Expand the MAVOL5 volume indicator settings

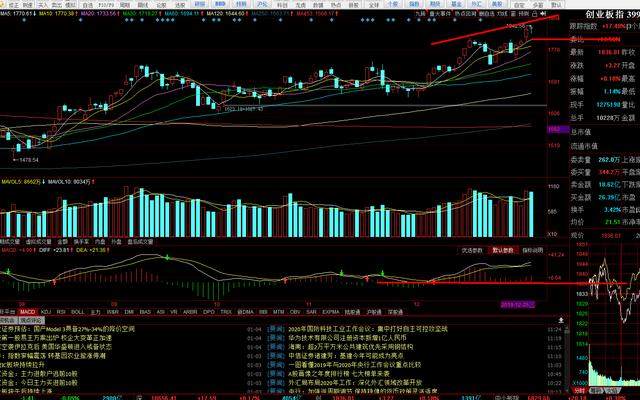click(x=19, y=182)
